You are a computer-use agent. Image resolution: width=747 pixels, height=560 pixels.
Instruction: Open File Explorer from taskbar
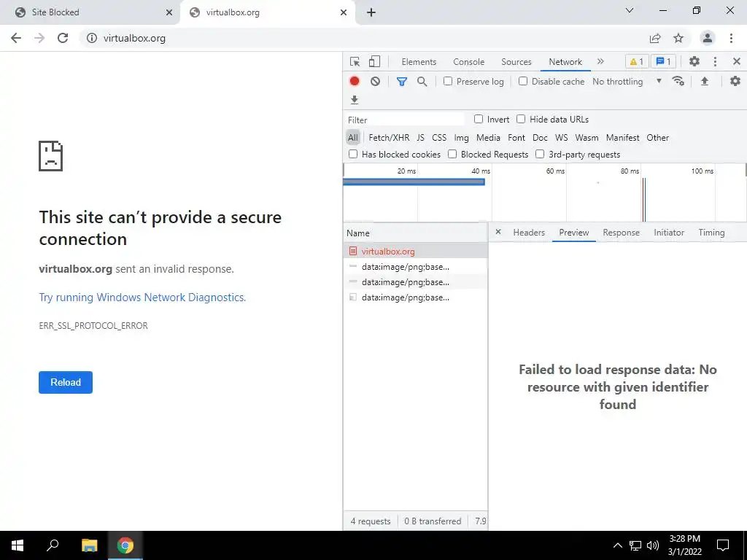pyautogui.click(x=89, y=545)
